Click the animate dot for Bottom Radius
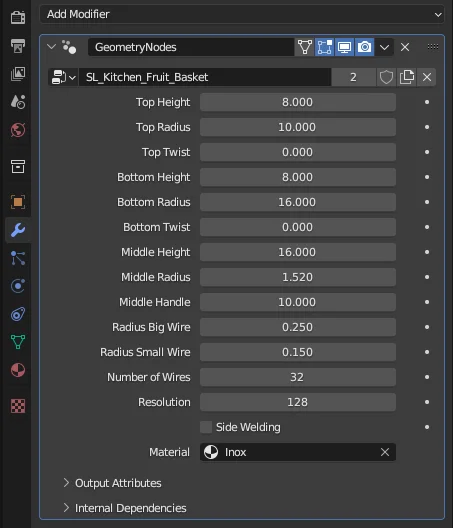The width and height of the screenshot is (453, 528). 427,202
